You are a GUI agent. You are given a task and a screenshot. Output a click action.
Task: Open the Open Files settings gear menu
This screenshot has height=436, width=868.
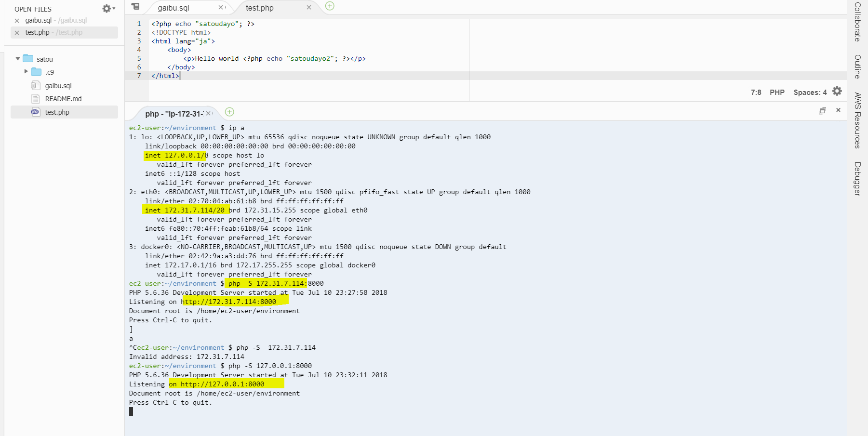(108, 9)
